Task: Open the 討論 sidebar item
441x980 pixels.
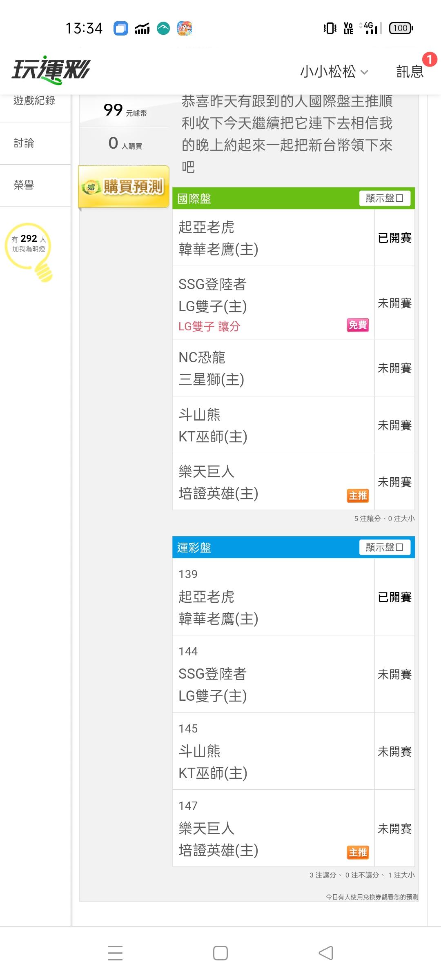Action: point(24,143)
